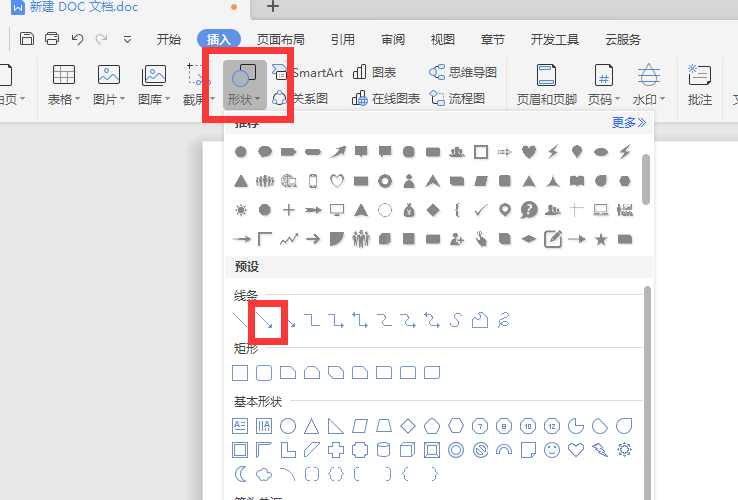Choose the ellipse basic shape
The image size is (738, 500).
click(288, 426)
